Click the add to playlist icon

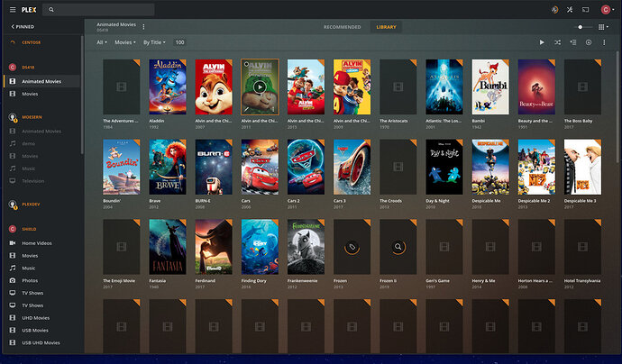pyautogui.click(x=572, y=42)
